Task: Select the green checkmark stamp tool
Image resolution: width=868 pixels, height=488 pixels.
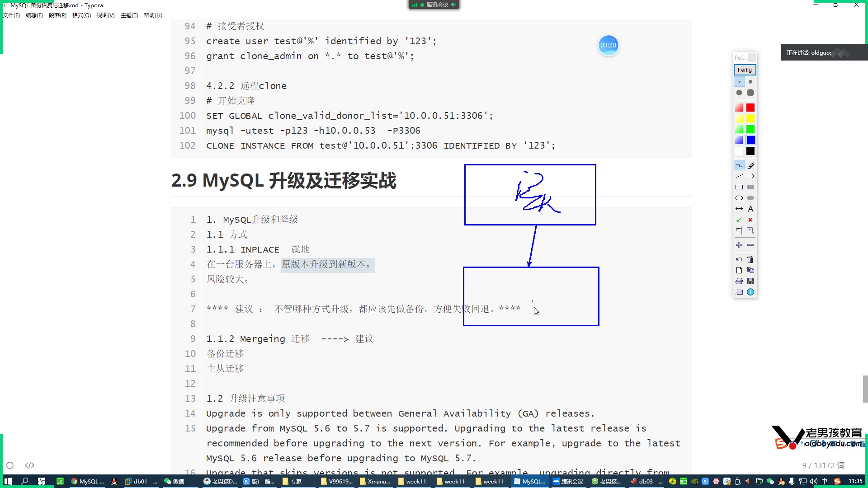Action: [739, 220]
